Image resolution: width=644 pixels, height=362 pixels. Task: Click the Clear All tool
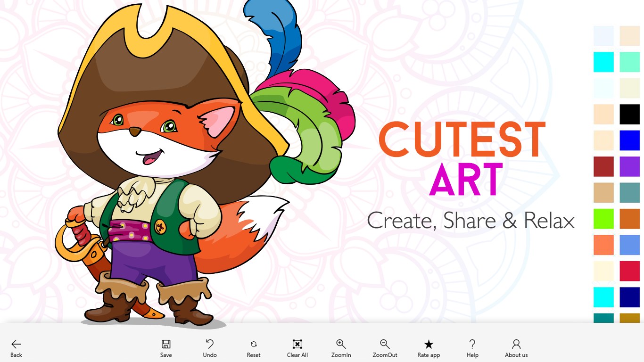pyautogui.click(x=297, y=348)
